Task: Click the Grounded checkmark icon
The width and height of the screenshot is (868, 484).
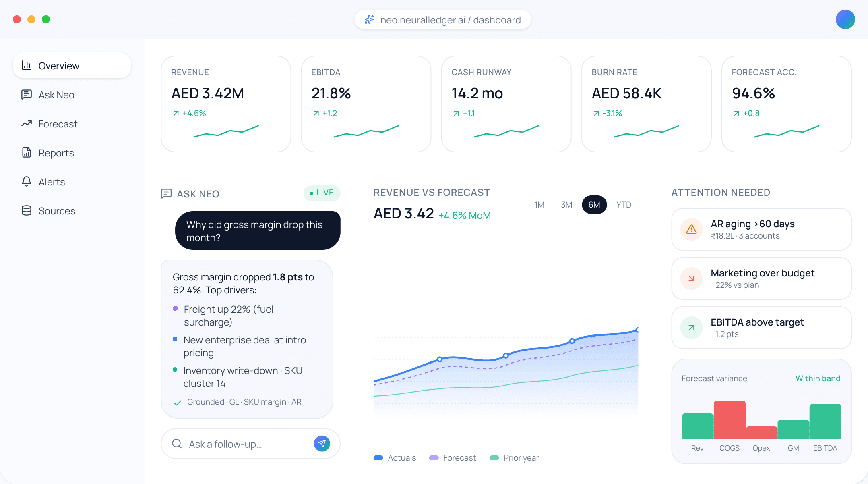Action: click(x=177, y=403)
